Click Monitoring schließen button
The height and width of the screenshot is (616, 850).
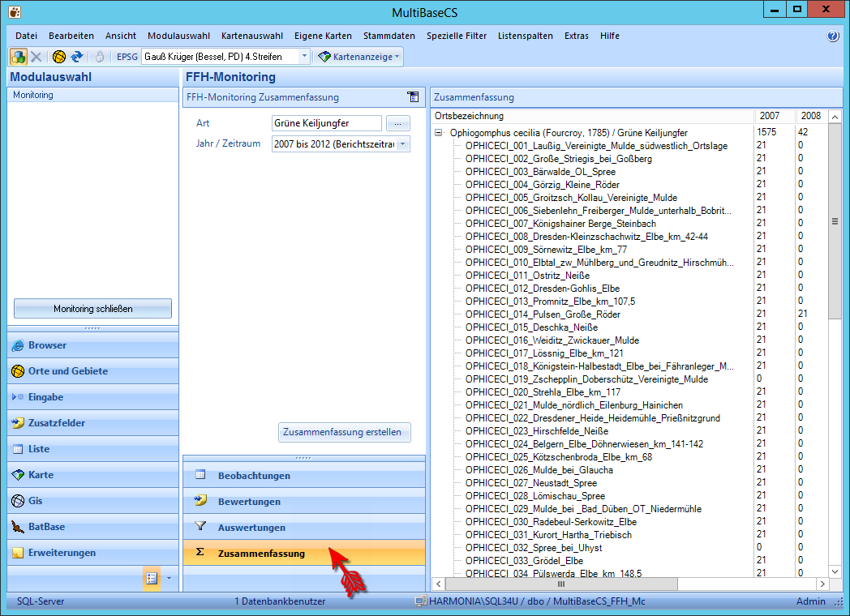pyautogui.click(x=92, y=308)
